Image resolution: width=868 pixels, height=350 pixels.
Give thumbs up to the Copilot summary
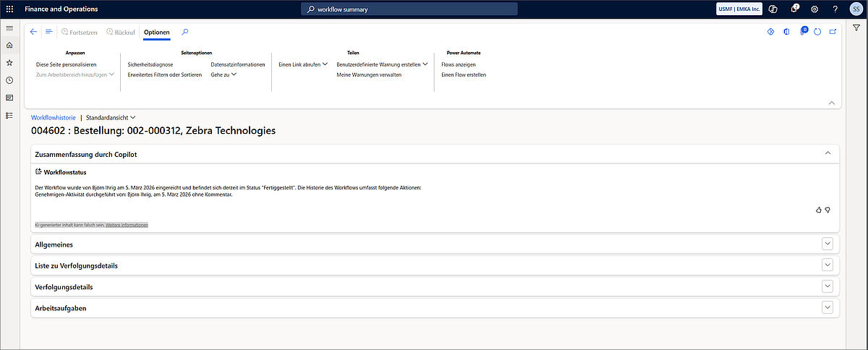(x=818, y=210)
